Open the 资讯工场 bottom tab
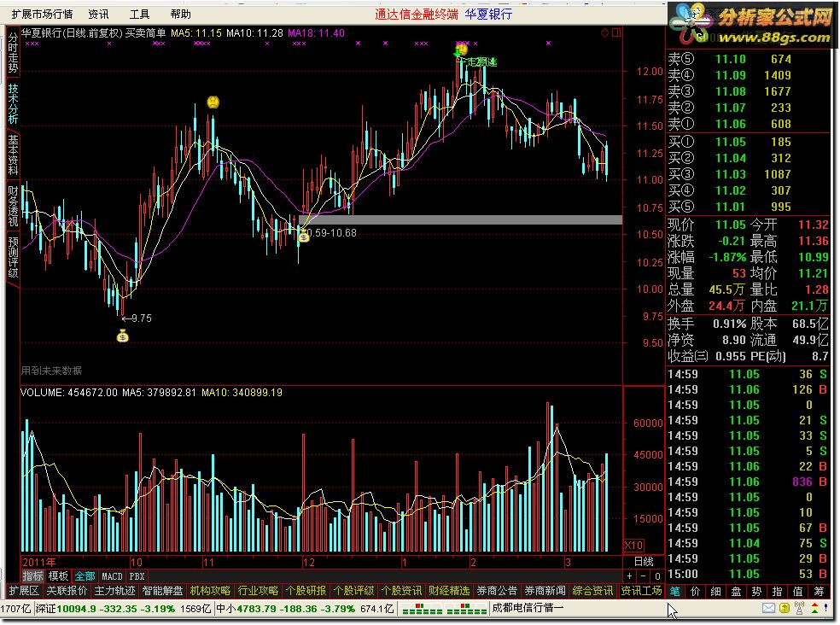840x625 pixels. [641, 591]
